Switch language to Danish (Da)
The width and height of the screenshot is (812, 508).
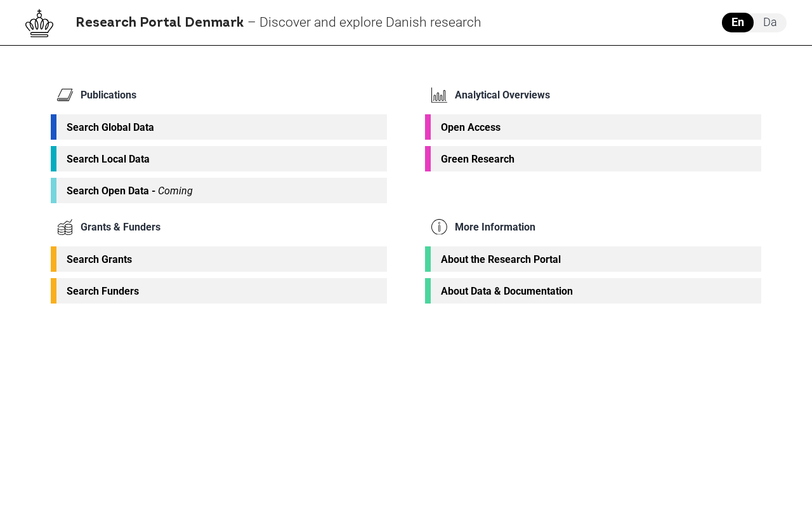(x=769, y=22)
